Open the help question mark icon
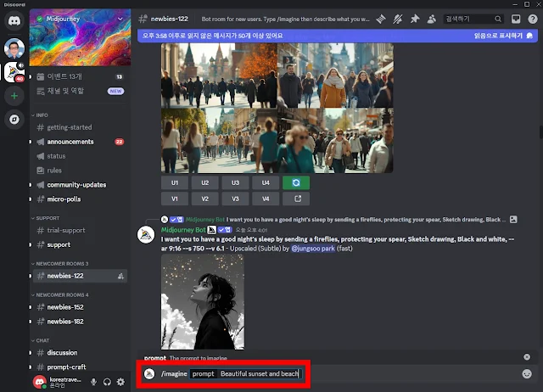The height and width of the screenshot is (392, 543). (x=533, y=19)
